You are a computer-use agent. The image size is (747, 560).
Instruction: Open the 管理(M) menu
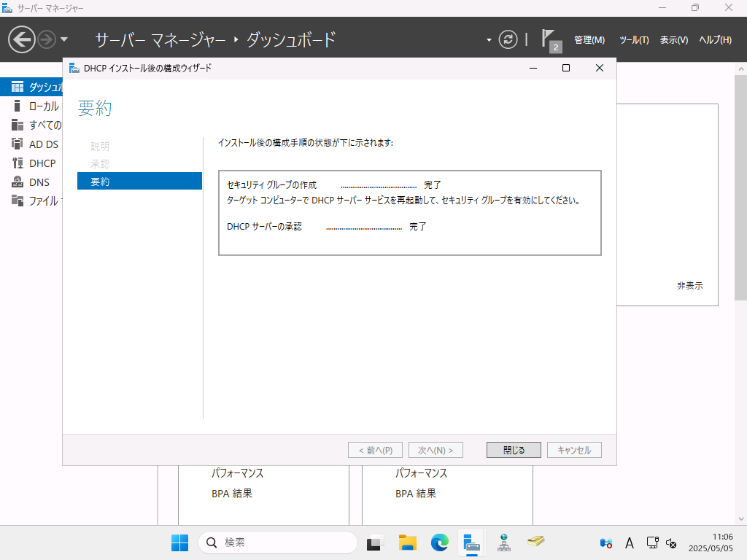[589, 40]
